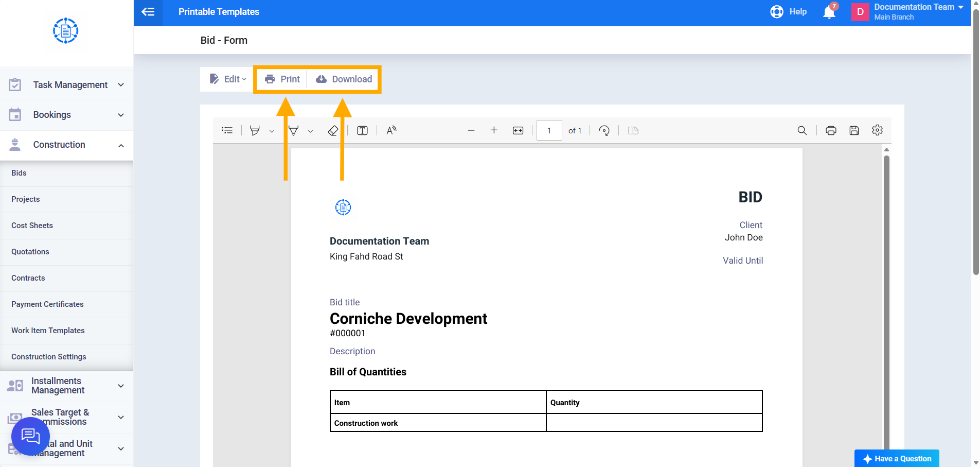
Task: Toggle the PDF table of contents icon
Action: click(227, 130)
